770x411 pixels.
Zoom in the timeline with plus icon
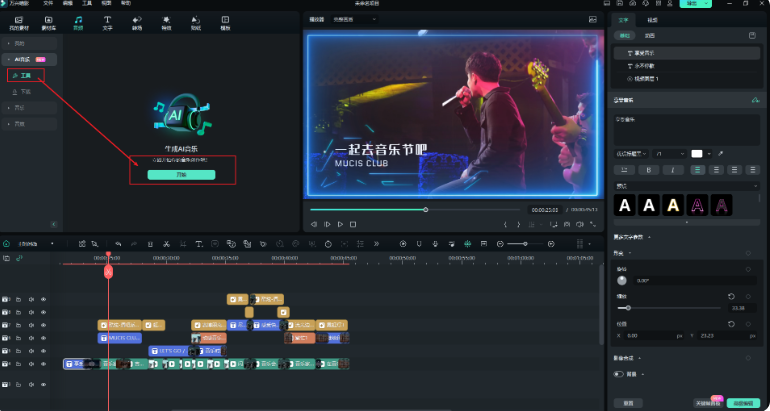tap(551, 244)
